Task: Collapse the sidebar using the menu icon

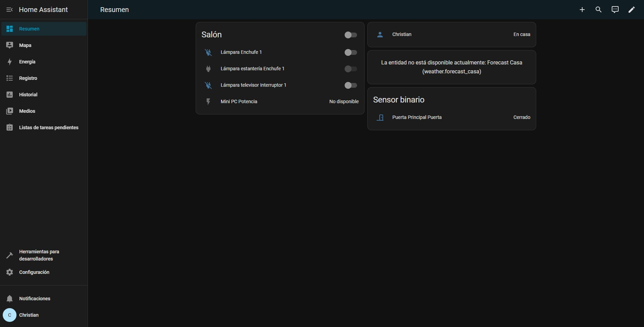Action: click(x=10, y=10)
